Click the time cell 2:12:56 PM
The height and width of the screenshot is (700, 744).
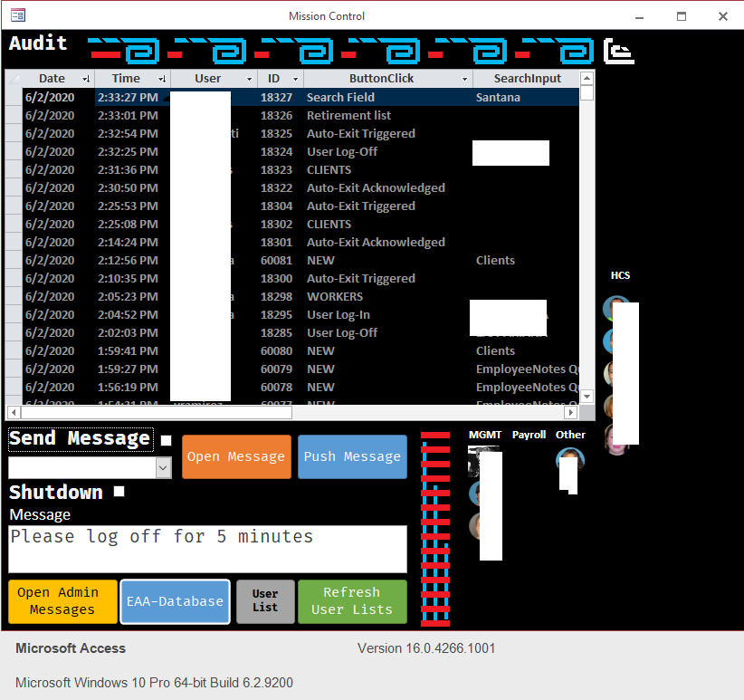pyautogui.click(x=129, y=261)
